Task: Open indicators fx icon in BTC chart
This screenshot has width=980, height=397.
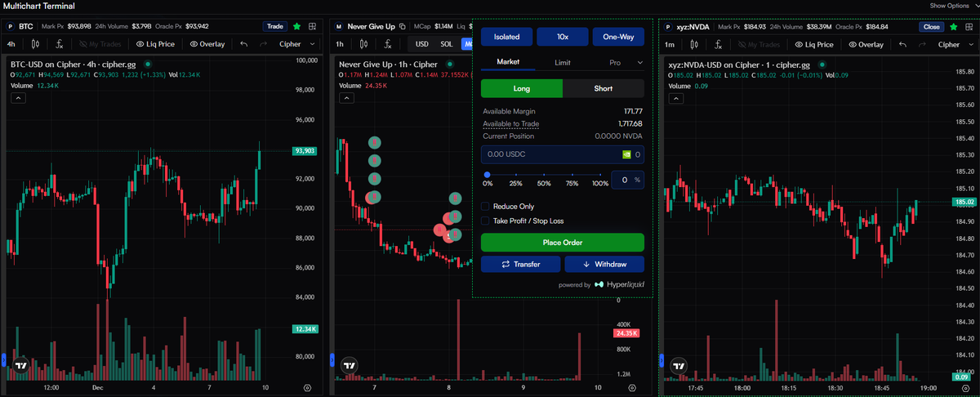Action: [x=59, y=44]
